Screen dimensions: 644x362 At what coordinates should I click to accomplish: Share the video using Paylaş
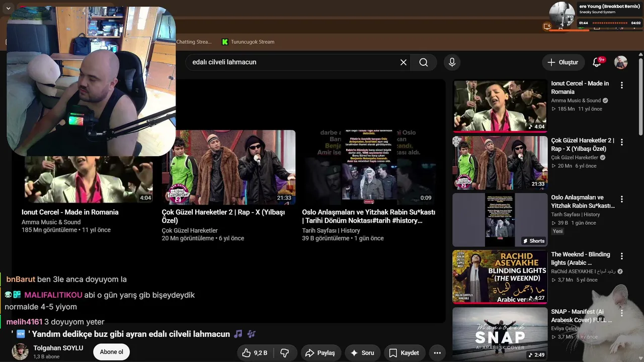click(320, 353)
